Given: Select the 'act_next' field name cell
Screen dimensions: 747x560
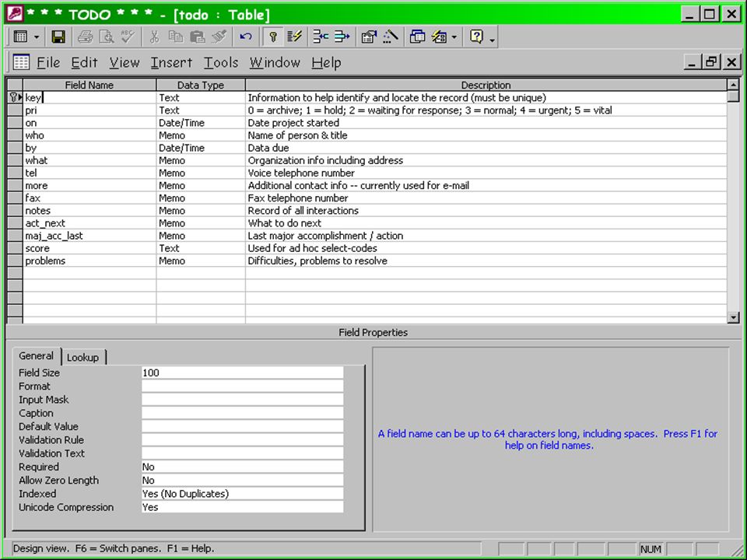Looking at the screenshot, I should click(x=89, y=223).
